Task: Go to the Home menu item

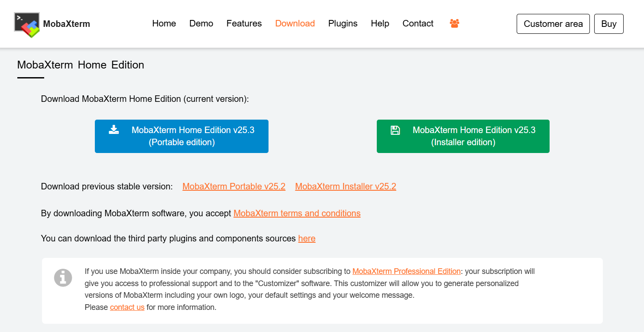Action: (x=164, y=23)
